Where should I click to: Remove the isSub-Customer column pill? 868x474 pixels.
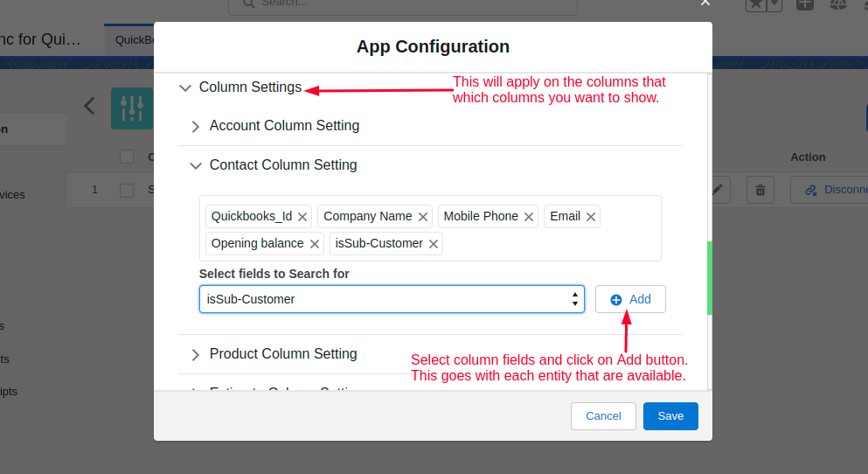[x=434, y=244]
